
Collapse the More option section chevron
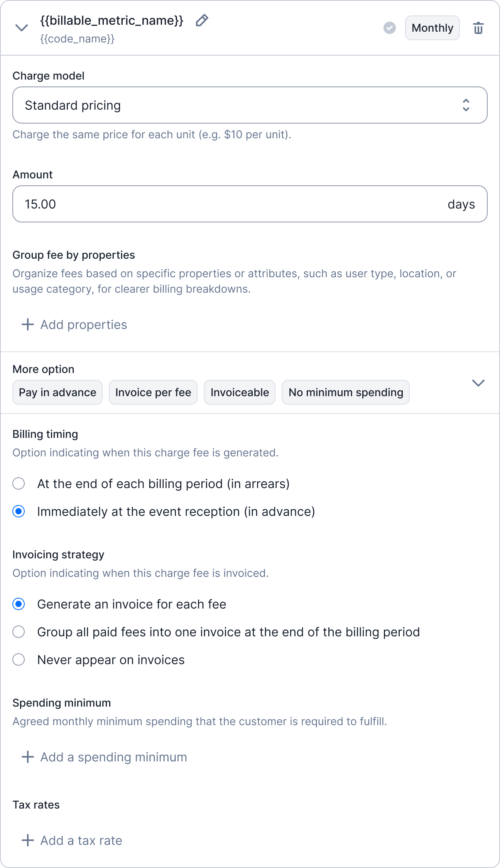(478, 383)
